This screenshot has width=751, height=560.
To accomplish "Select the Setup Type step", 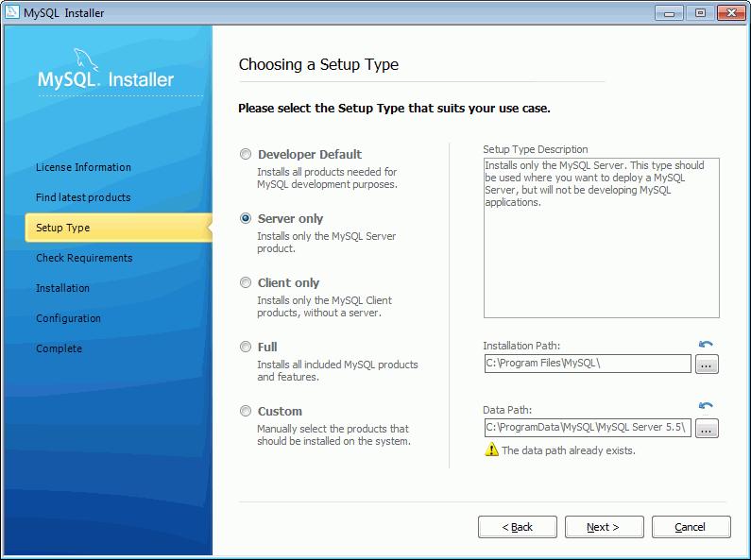I will [118, 228].
